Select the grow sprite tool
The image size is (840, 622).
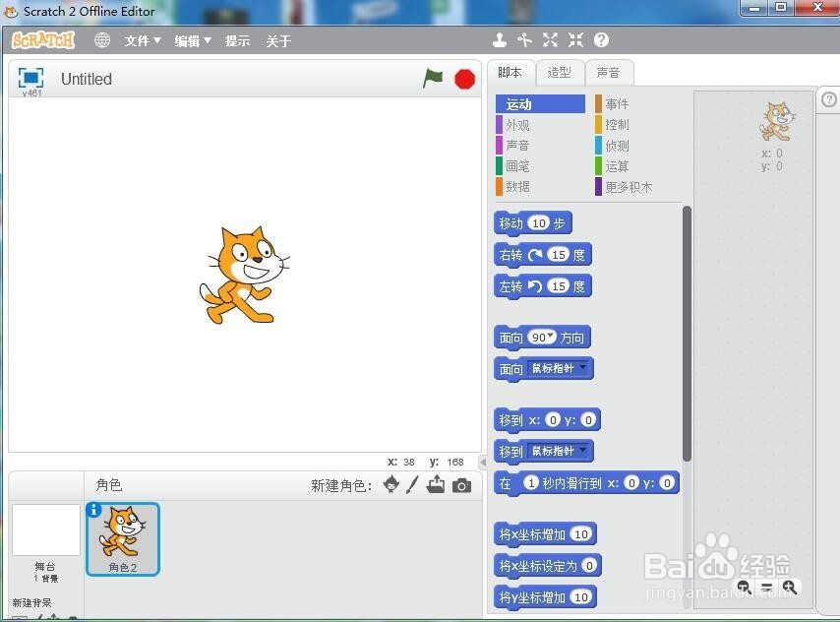550,39
